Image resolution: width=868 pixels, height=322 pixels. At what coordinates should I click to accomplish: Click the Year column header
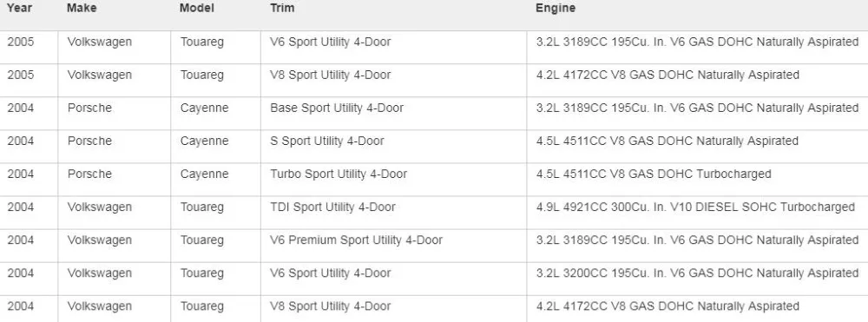click(19, 9)
